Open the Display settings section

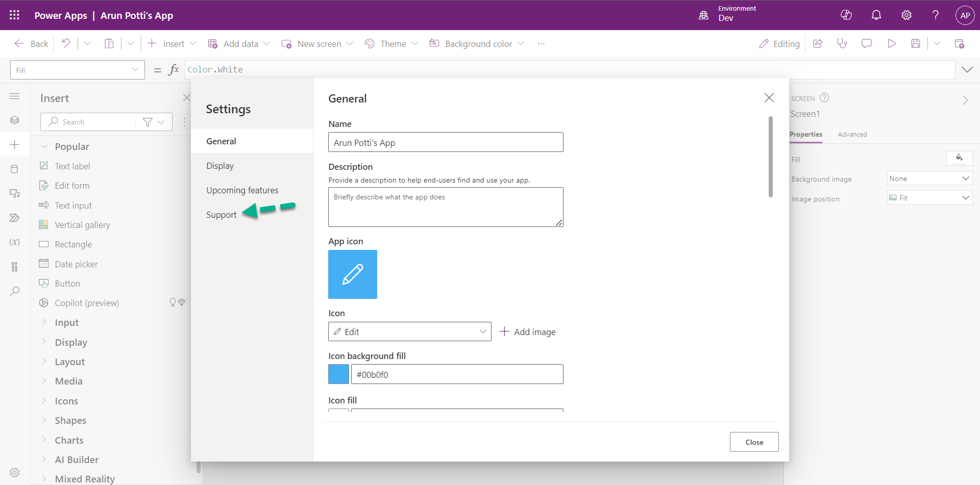pyautogui.click(x=220, y=165)
